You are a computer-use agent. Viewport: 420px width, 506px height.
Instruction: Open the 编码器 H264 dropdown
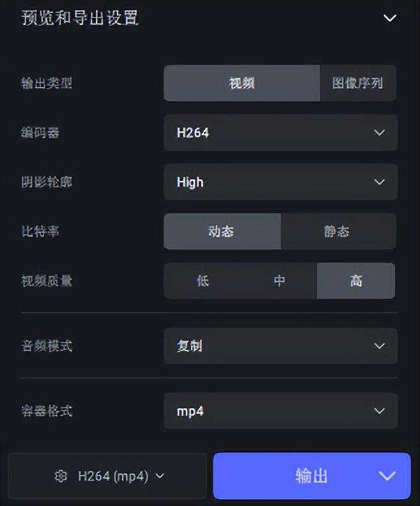click(x=280, y=133)
